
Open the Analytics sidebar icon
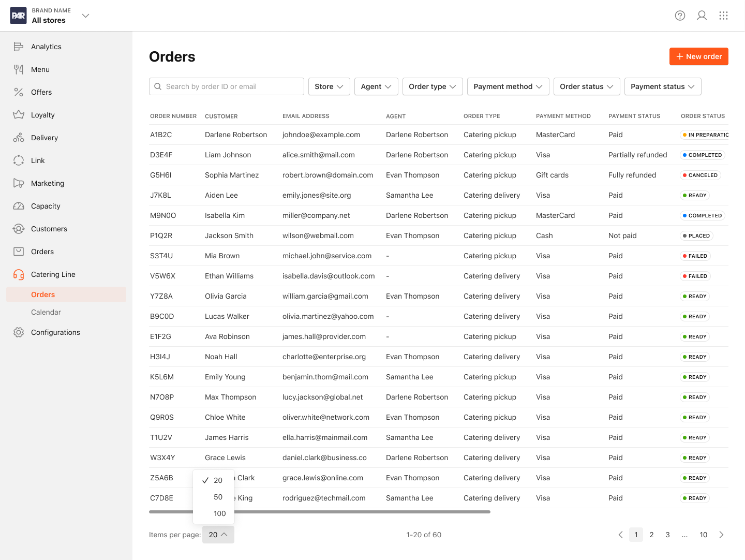tap(19, 47)
